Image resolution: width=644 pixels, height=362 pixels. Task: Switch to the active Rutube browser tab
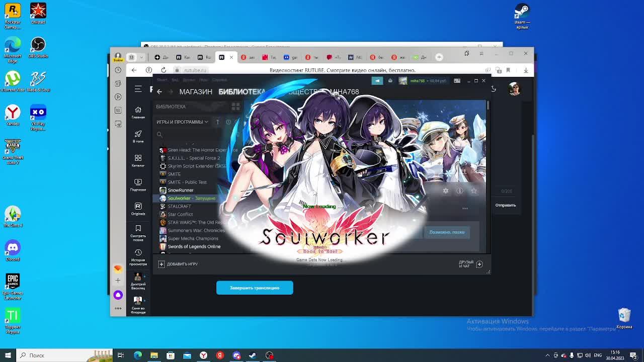(x=225, y=57)
